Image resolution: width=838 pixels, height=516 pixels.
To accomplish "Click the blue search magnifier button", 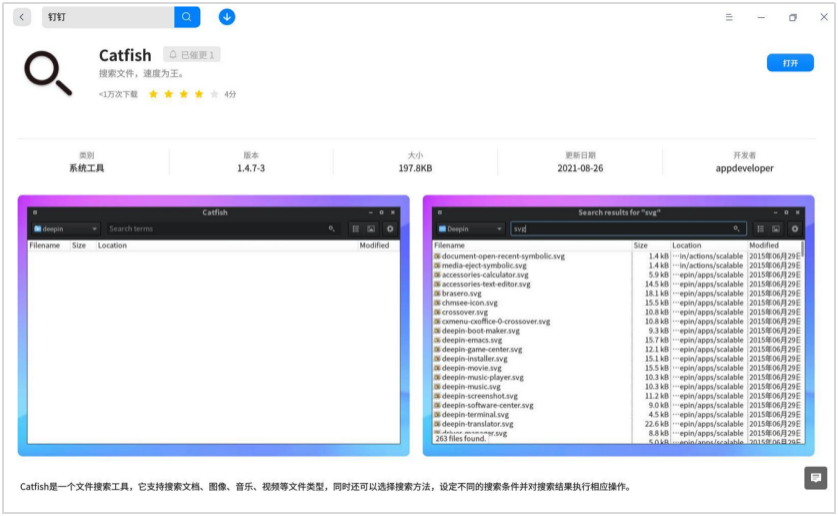I will pyautogui.click(x=187, y=17).
